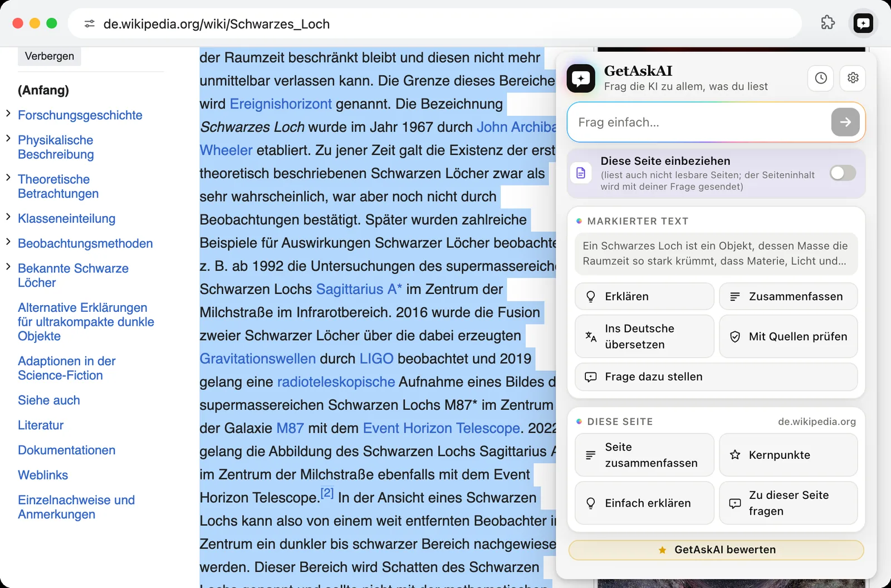Click the GetAskAI logo in panel header
The height and width of the screenshot is (588, 891).
[x=581, y=79]
